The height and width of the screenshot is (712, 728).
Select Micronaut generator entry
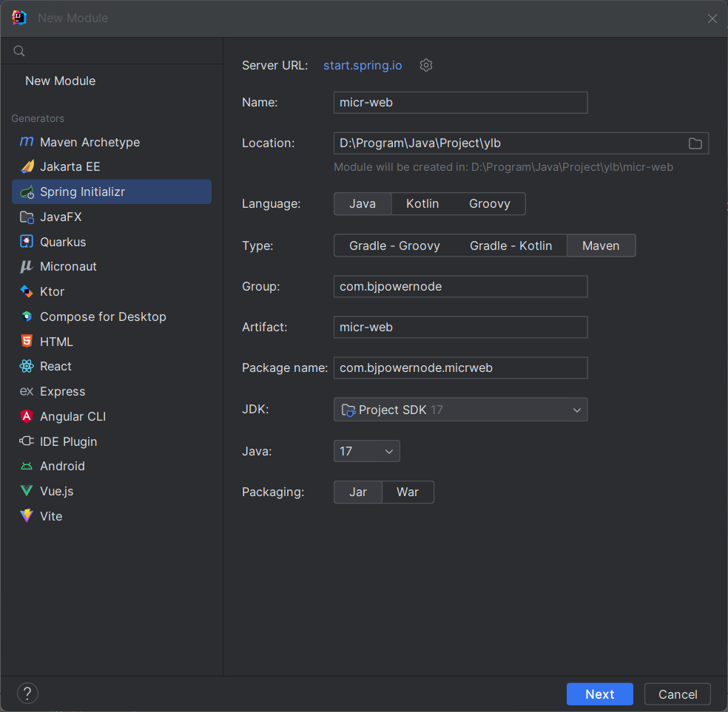112,266
